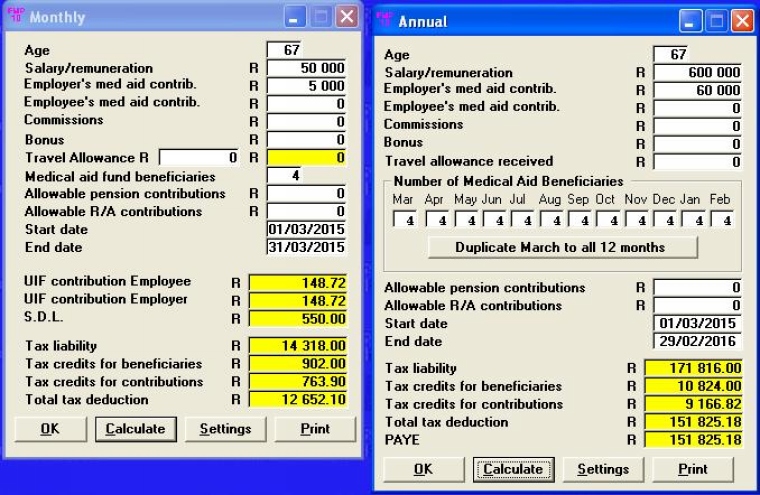Click the Bonus field in Annual window
Screen dimensions: 760x495
pos(697,144)
